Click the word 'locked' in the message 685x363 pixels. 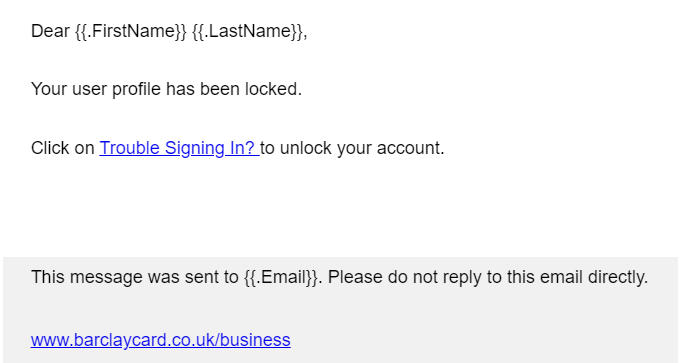[271, 89]
